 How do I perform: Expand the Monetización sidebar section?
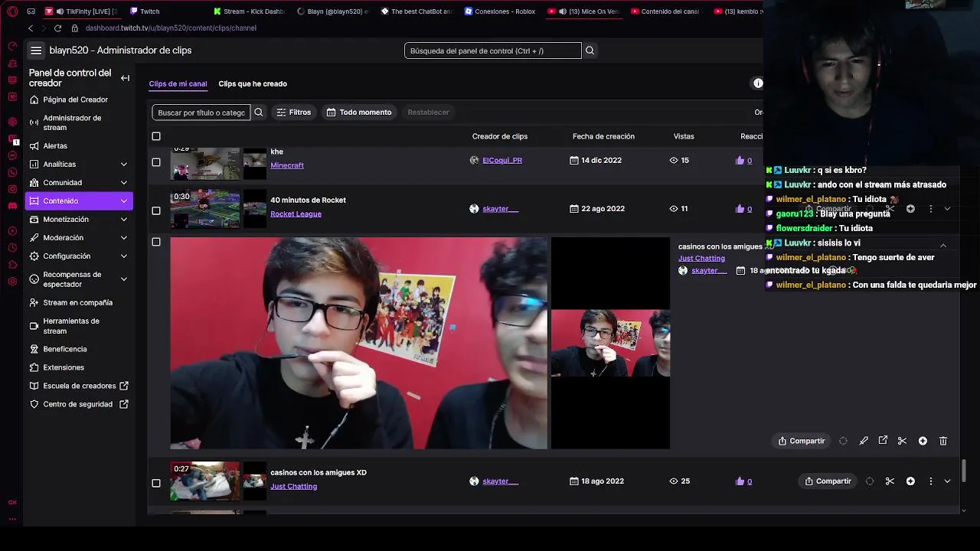click(x=124, y=220)
